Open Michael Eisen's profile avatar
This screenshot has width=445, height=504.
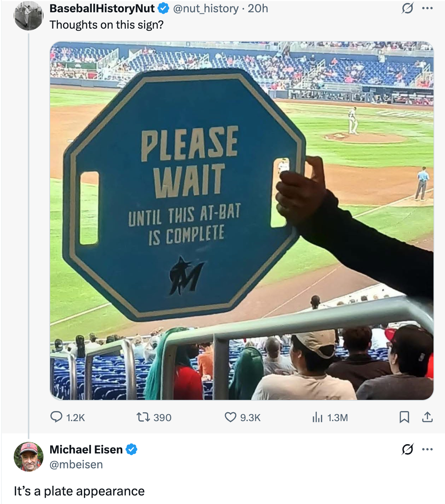tap(28, 456)
